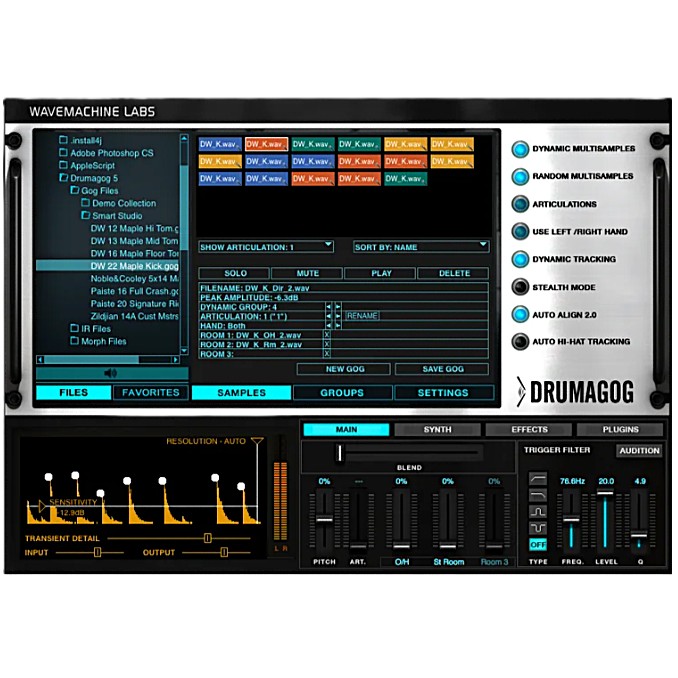Click the right arrow beside Hand: Both
This screenshot has width=678, height=678.
pyautogui.click(x=338, y=326)
